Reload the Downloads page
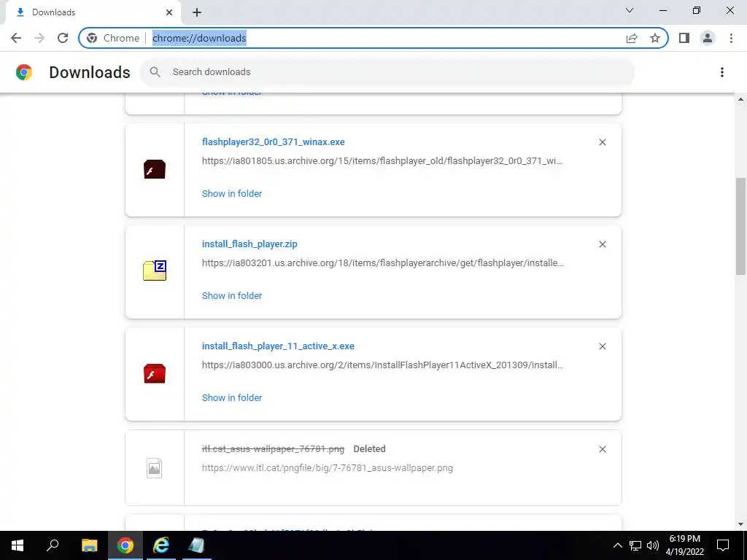Screen dimensions: 747x560 pos(63,38)
